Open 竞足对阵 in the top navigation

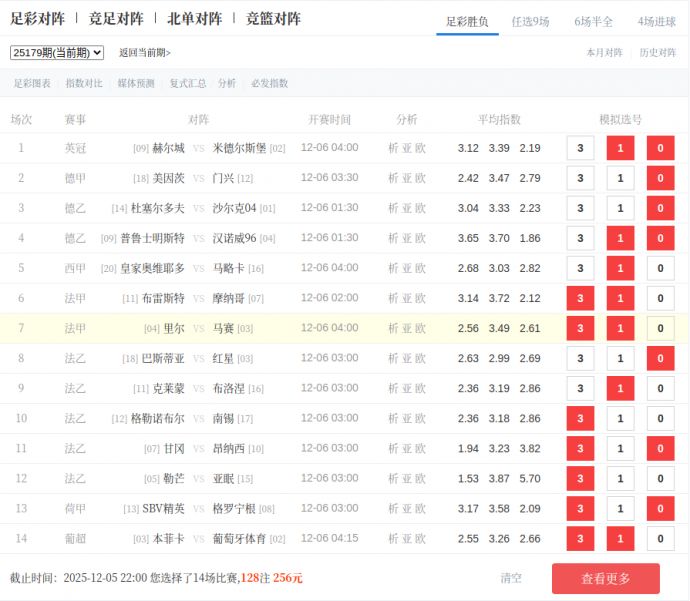click(116, 19)
